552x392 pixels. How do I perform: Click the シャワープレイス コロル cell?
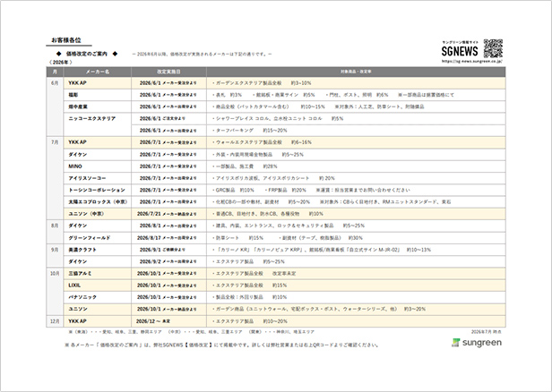click(356, 118)
